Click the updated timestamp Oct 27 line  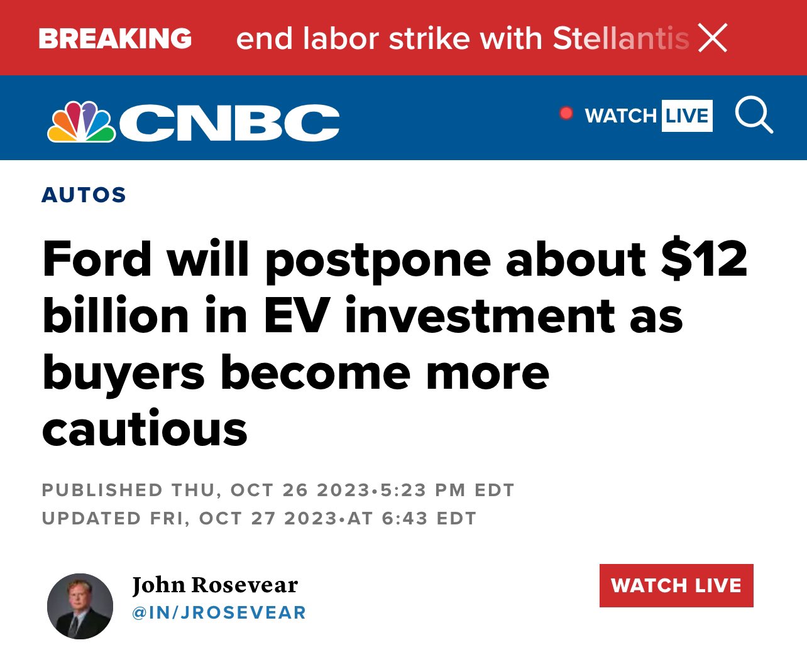[x=259, y=519]
